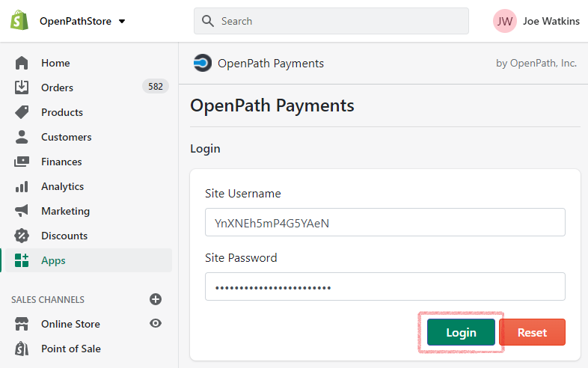The width and height of the screenshot is (588, 368).
Task: Click the Online Store storefront icon
Action: click(x=22, y=324)
